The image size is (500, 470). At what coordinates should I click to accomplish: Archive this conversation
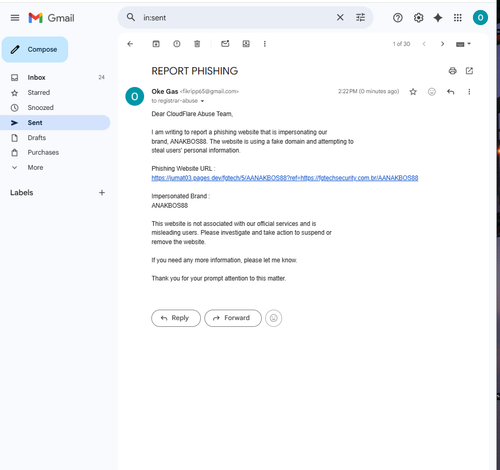click(x=156, y=44)
